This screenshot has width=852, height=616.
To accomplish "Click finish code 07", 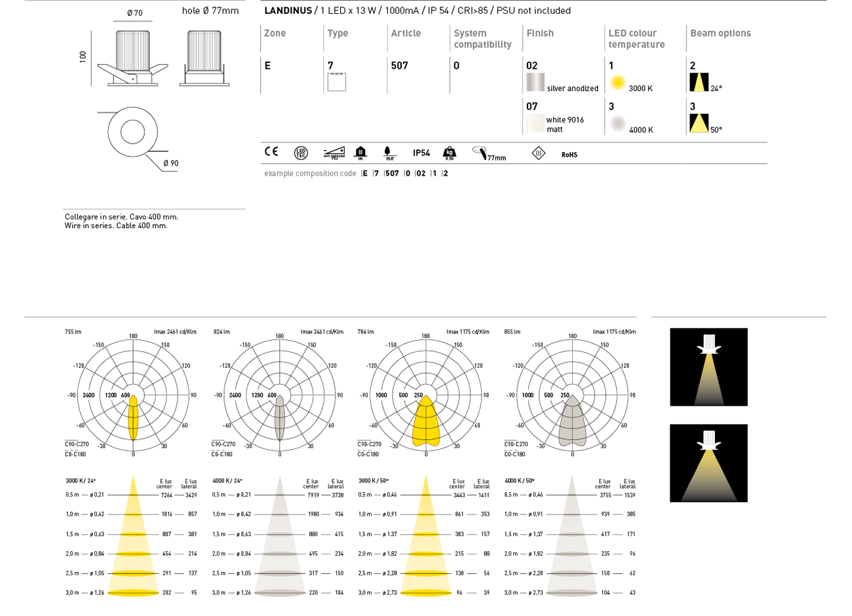I will [x=532, y=106].
